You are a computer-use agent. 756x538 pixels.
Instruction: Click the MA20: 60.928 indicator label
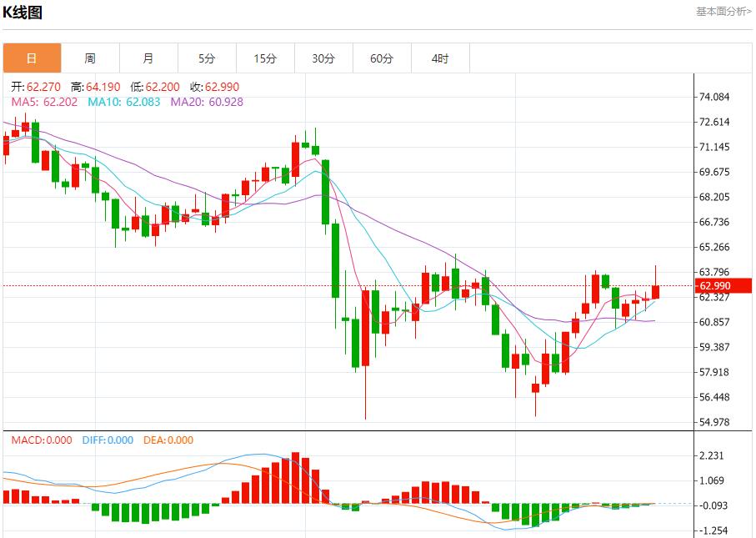point(207,102)
